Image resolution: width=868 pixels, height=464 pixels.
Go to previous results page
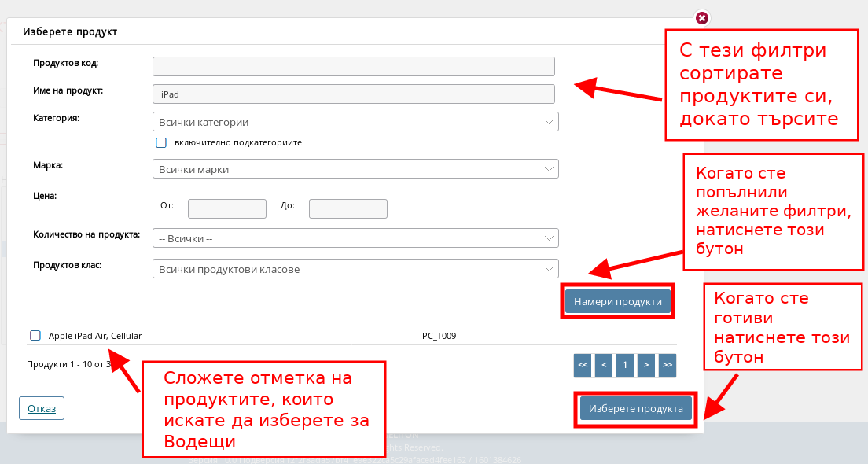coord(604,366)
